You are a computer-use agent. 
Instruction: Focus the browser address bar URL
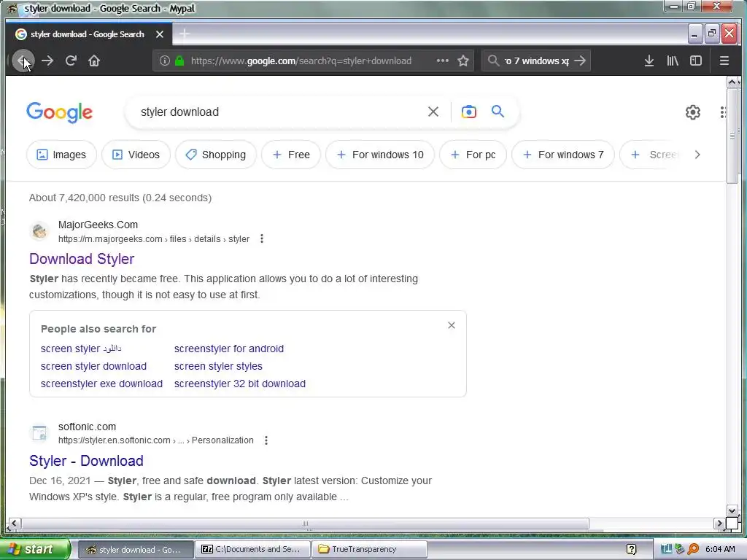301,61
